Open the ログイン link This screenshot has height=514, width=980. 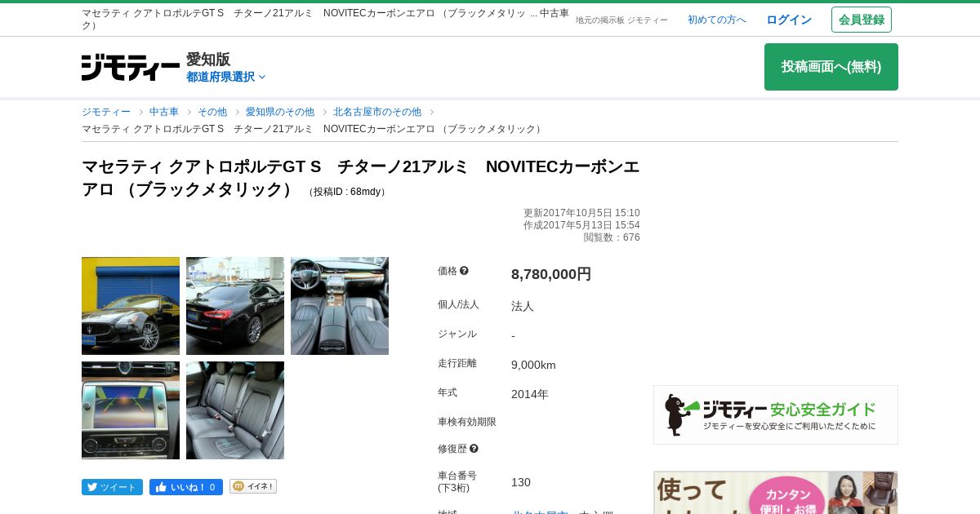(x=789, y=20)
